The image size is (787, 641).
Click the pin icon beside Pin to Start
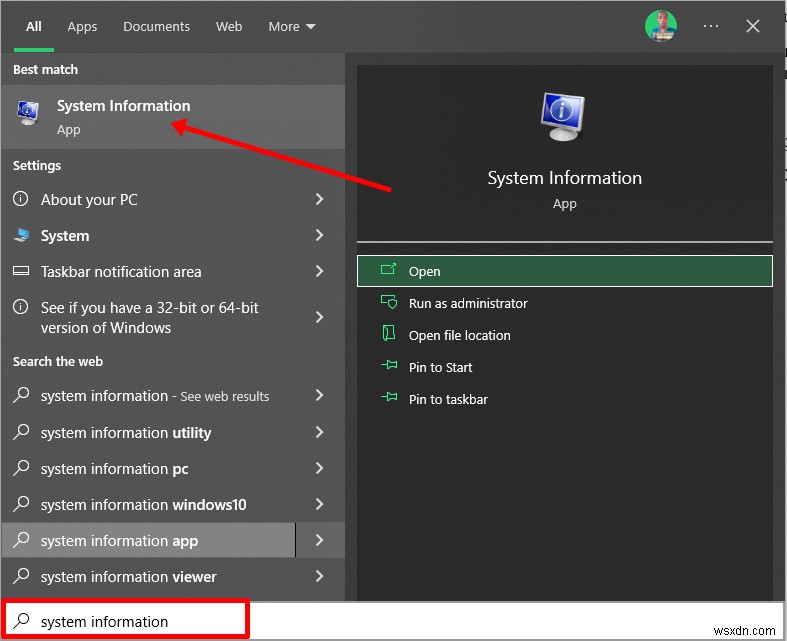click(389, 365)
